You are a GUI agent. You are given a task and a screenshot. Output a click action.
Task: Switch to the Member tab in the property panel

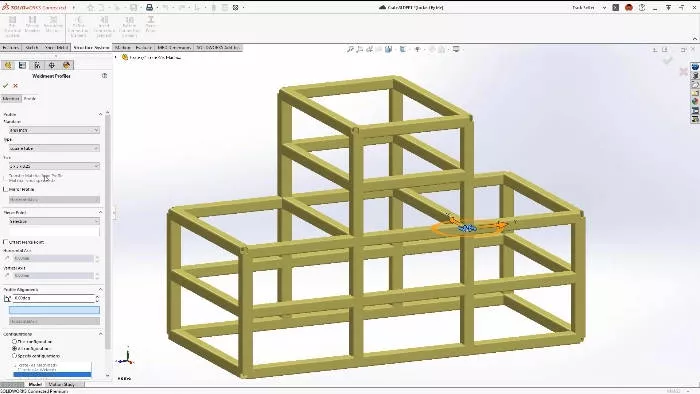point(11,99)
